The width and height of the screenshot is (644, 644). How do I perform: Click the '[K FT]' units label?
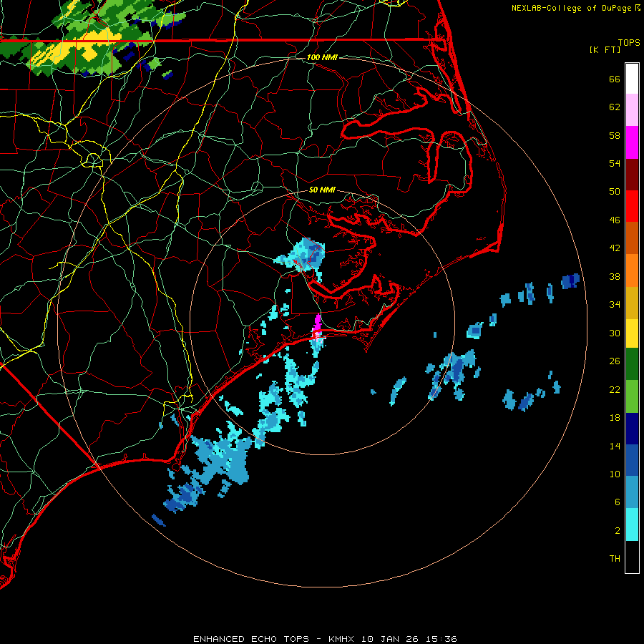click(605, 50)
